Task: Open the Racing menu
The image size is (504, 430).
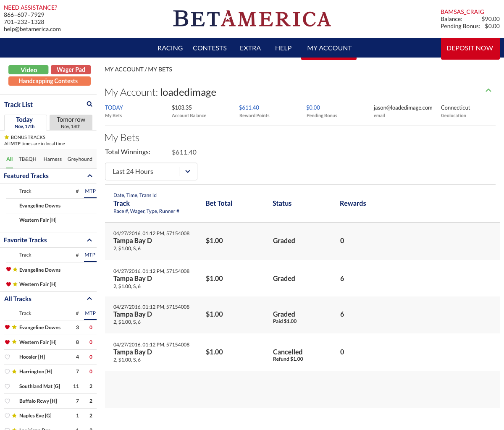Action: [x=170, y=48]
